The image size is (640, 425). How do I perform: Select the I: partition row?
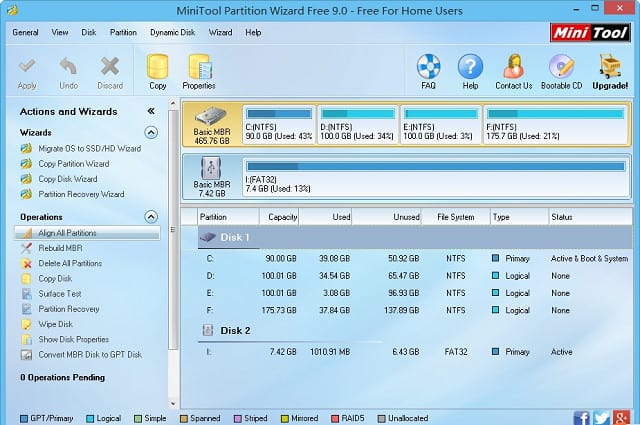(415, 352)
